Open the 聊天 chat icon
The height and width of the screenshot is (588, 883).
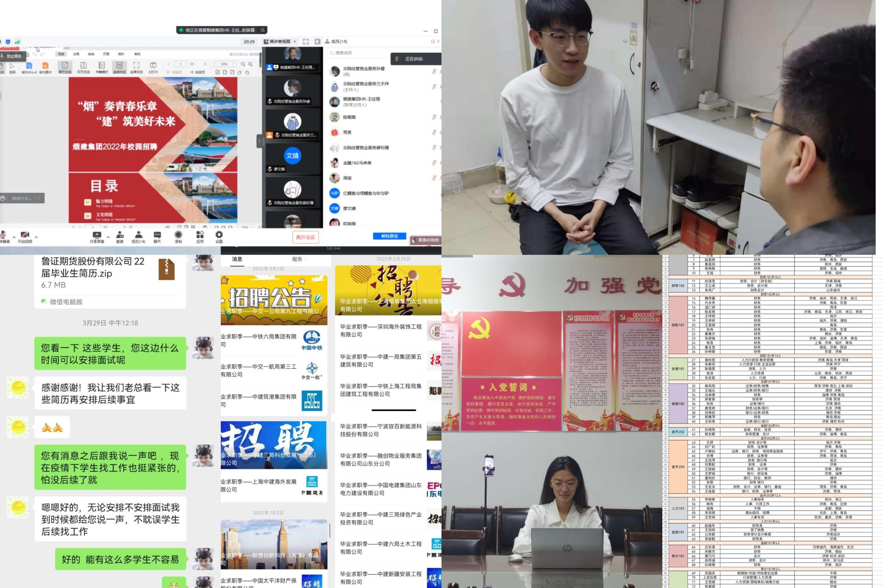click(x=157, y=237)
